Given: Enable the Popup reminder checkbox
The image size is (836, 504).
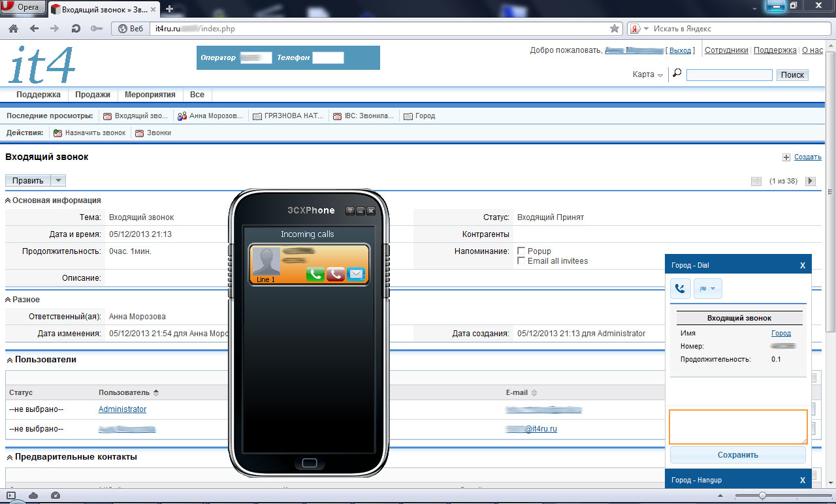Looking at the screenshot, I should 521,251.
